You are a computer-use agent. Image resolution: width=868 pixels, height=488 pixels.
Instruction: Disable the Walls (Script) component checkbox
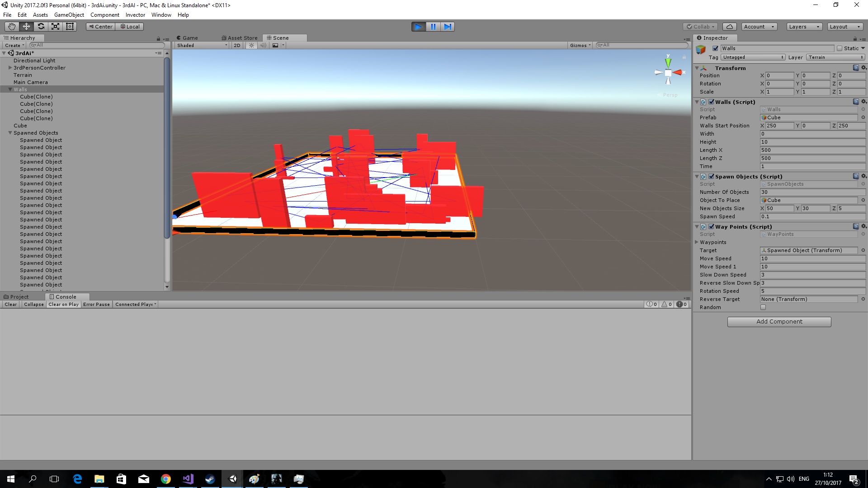[712, 102]
